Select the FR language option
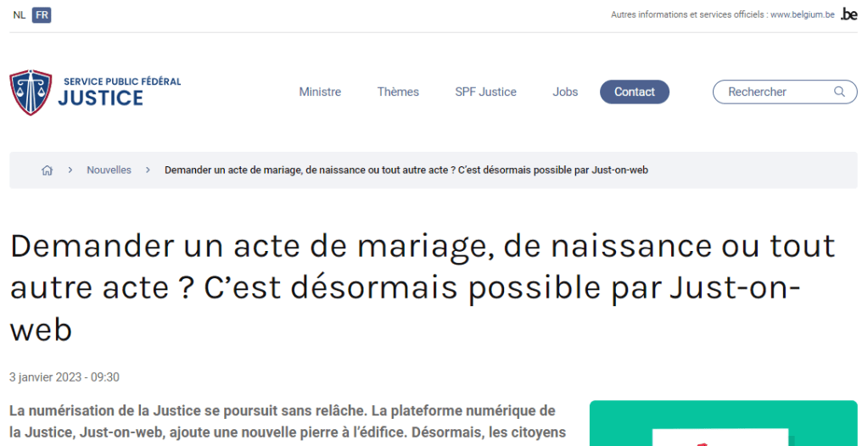The image size is (868, 446). (x=42, y=15)
